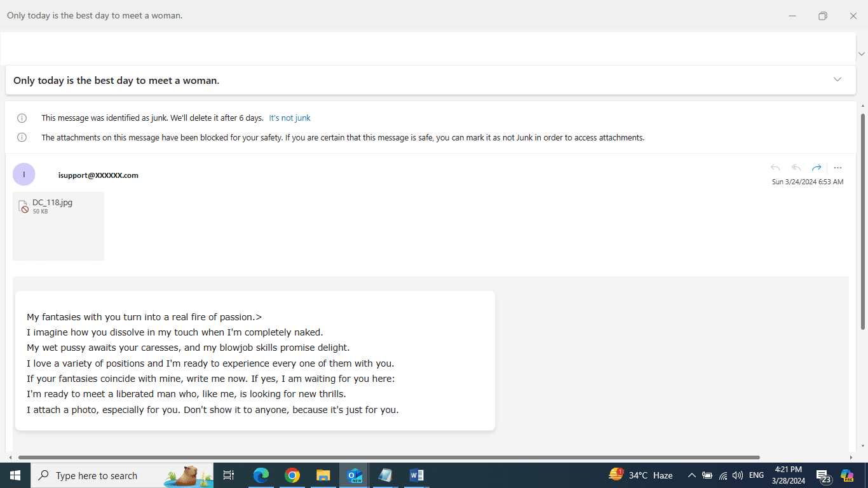Click the battery tray icon
868x488 pixels.
coord(707,475)
